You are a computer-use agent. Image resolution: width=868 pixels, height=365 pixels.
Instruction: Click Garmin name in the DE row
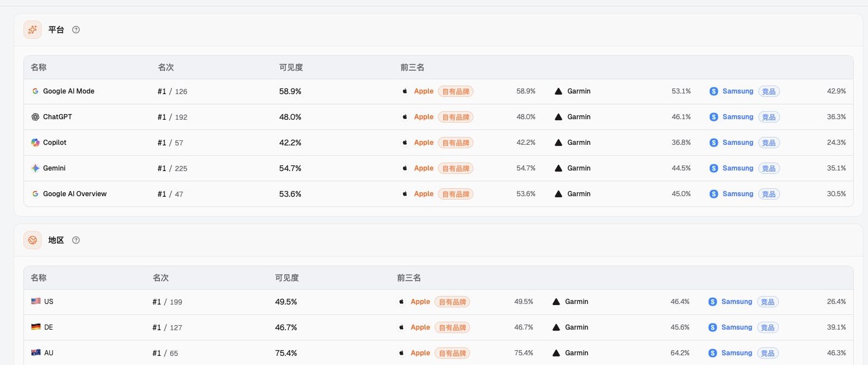point(577,327)
